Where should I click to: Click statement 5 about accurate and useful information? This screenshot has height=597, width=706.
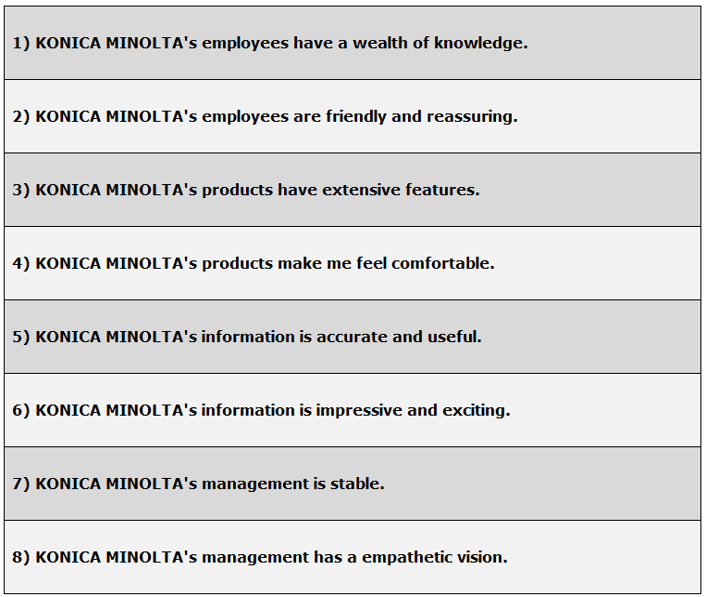tap(247, 337)
